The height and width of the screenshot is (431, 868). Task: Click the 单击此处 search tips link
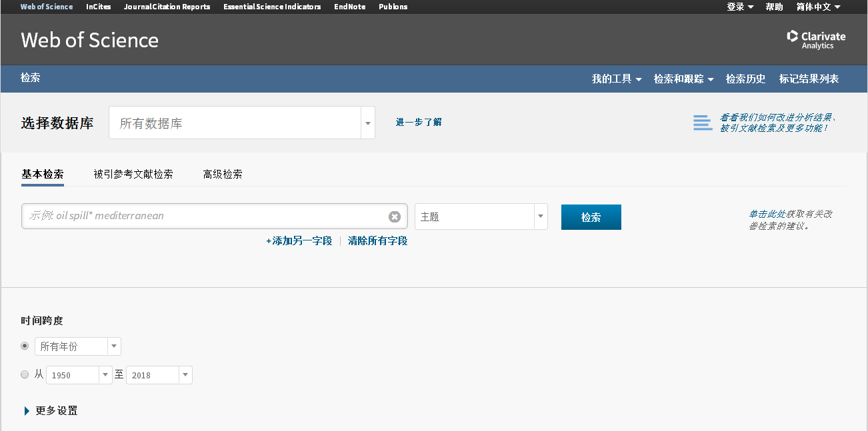click(767, 215)
